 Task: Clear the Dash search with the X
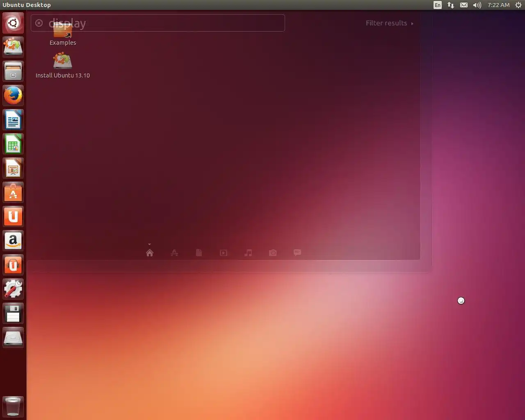tap(39, 23)
